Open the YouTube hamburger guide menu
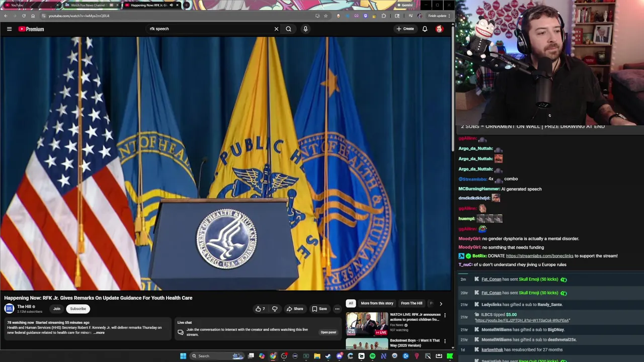 [x=9, y=29]
